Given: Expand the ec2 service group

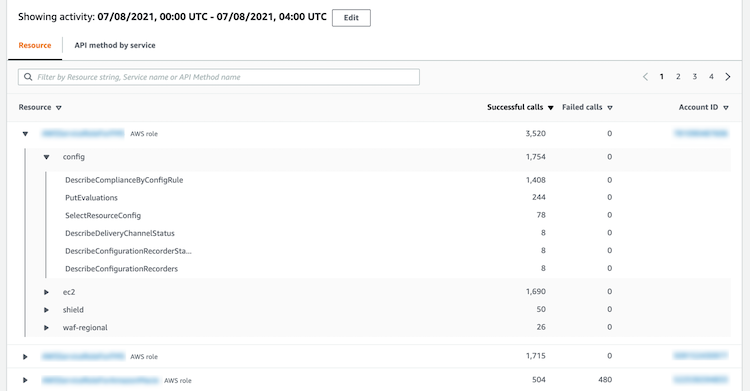Looking at the screenshot, I should pyautogui.click(x=46, y=292).
